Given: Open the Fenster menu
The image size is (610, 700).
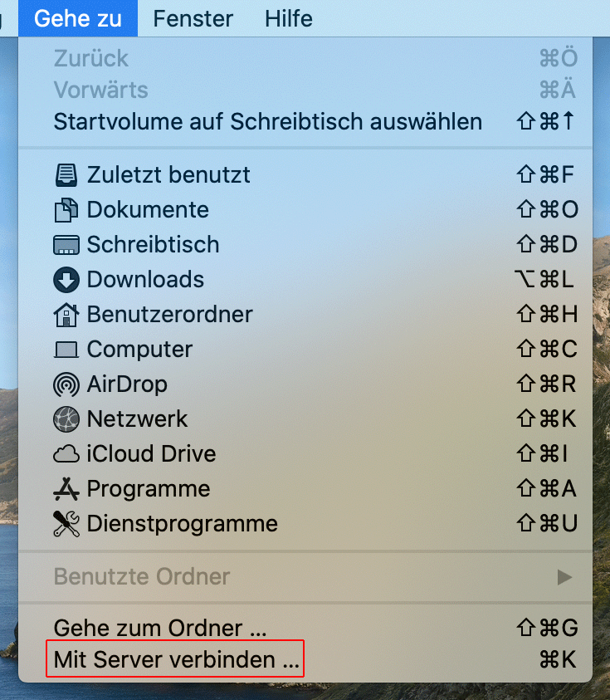Looking at the screenshot, I should pos(193,19).
